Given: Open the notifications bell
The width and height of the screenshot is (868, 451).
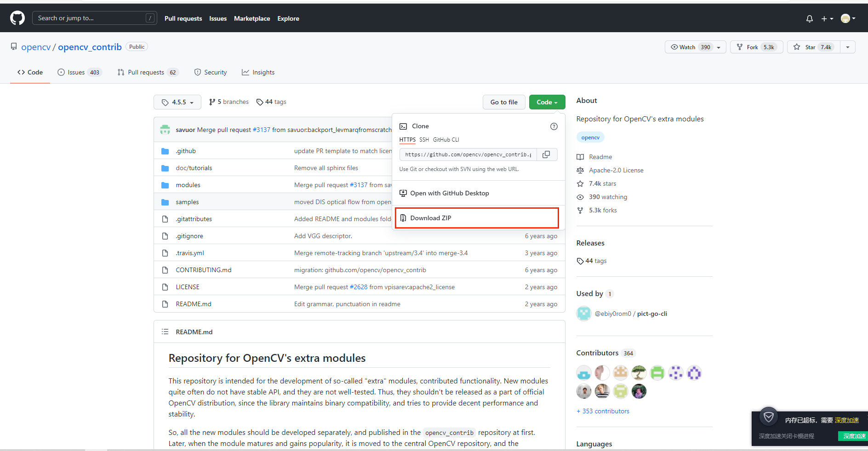Looking at the screenshot, I should point(809,18).
